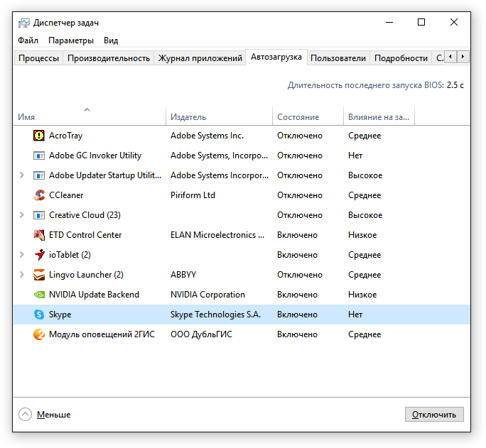The width and height of the screenshot is (486, 448).
Task: Switch to the Производительность tab
Action: click(109, 58)
